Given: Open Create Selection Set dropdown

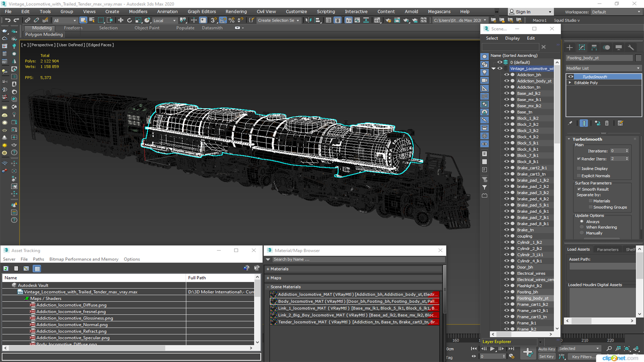Looking at the screenshot, I should [x=279, y=20].
